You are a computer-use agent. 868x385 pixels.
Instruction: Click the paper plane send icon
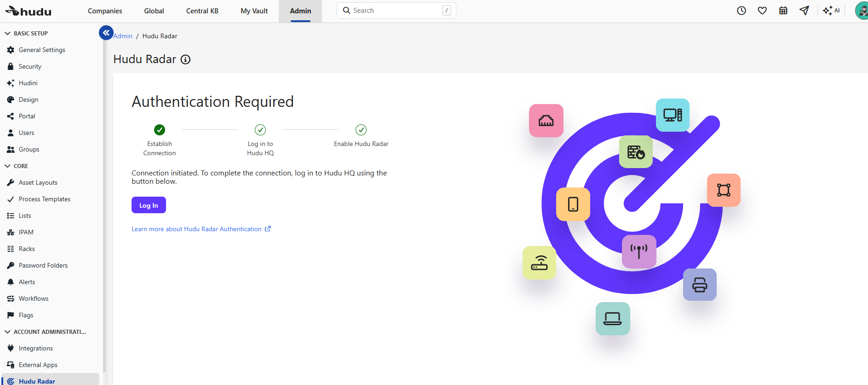[x=804, y=11]
